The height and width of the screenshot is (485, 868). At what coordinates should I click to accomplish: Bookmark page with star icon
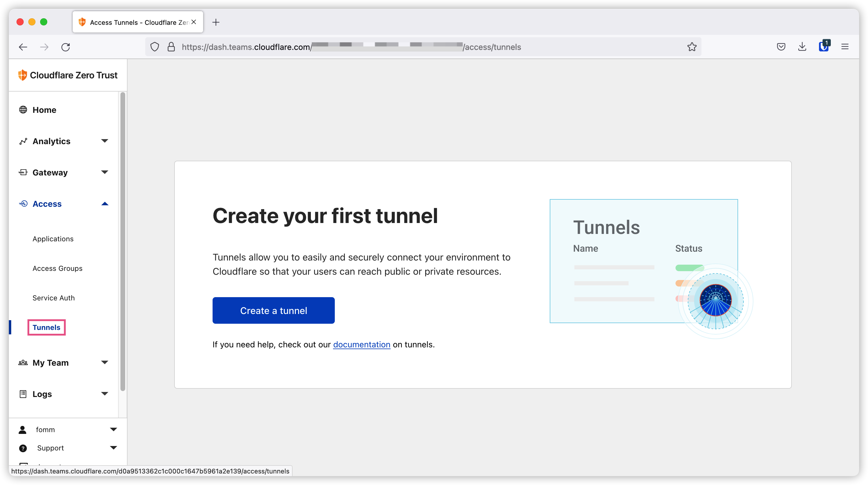(x=692, y=47)
